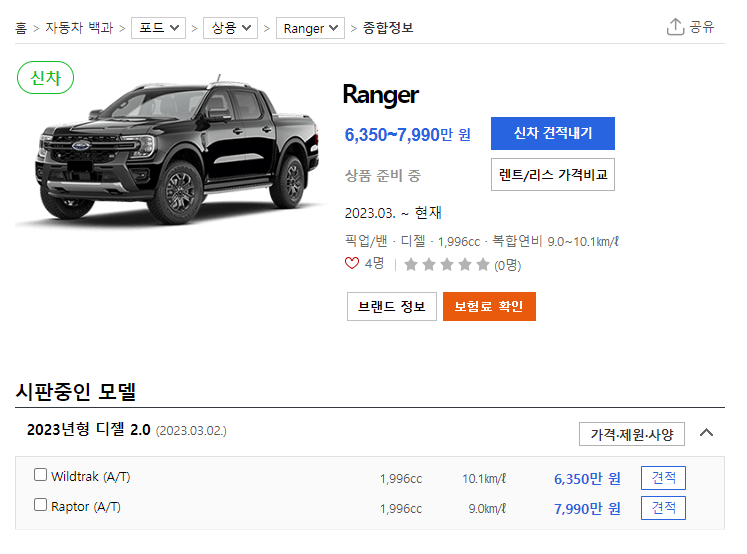This screenshot has width=747, height=554.
Task: Click Wildtrak 10.1km/ℓ fuel economy value
Action: [x=484, y=479]
